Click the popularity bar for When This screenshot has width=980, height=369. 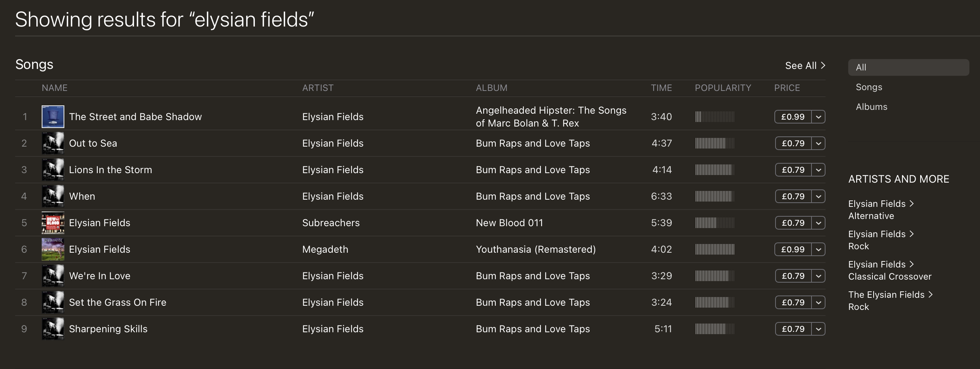click(714, 197)
